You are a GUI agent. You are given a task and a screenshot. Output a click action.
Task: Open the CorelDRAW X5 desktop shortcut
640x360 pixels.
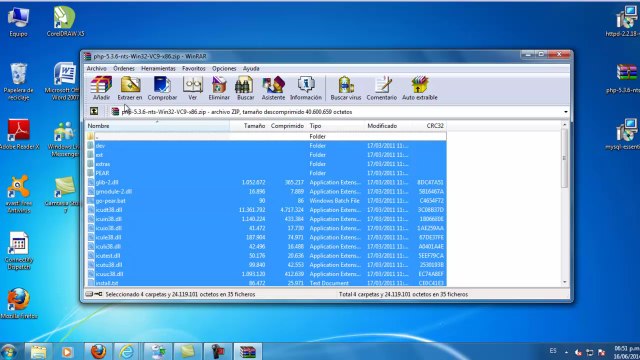(65, 22)
